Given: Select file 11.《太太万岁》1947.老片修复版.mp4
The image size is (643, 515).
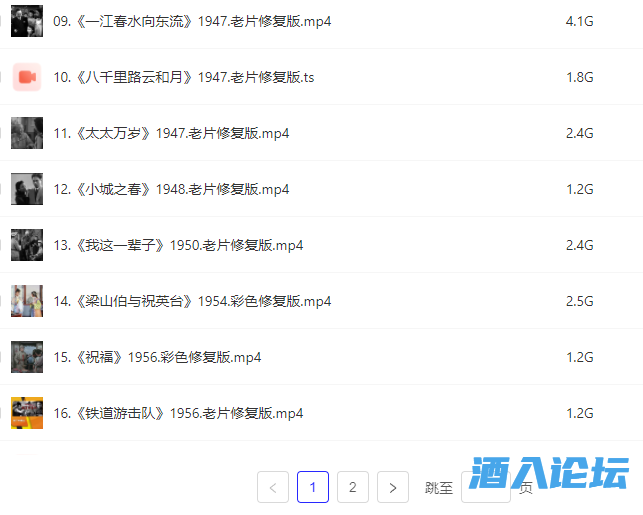Looking at the screenshot, I should coord(171,133).
